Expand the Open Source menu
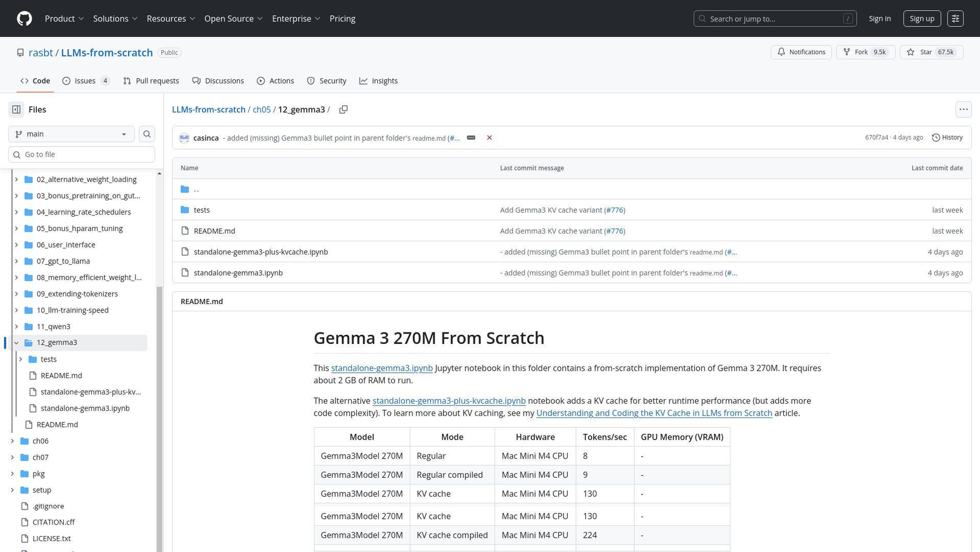The height and width of the screenshot is (552, 980). (x=234, y=18)
